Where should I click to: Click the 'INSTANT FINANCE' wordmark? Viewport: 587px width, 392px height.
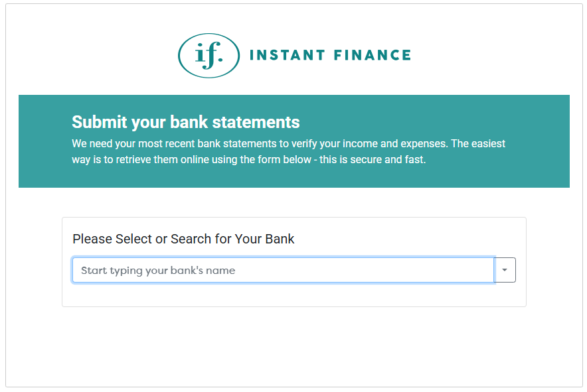(330, 55)
